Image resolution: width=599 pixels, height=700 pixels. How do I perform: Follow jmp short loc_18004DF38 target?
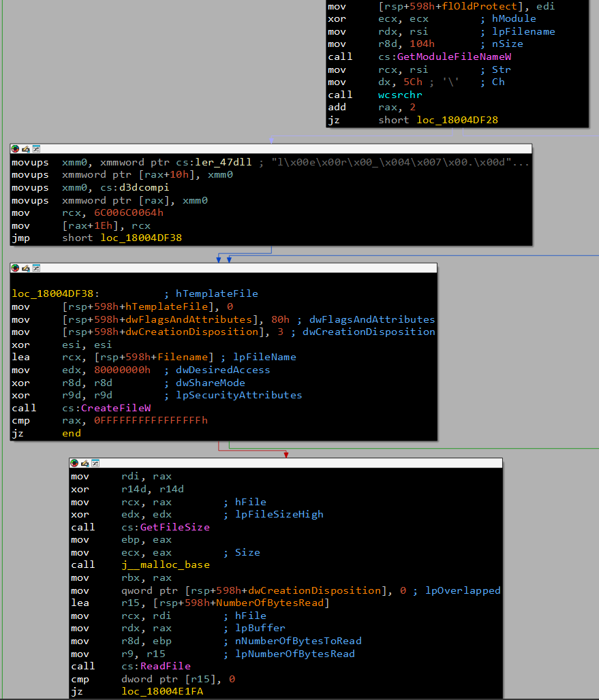pos(141,238)
